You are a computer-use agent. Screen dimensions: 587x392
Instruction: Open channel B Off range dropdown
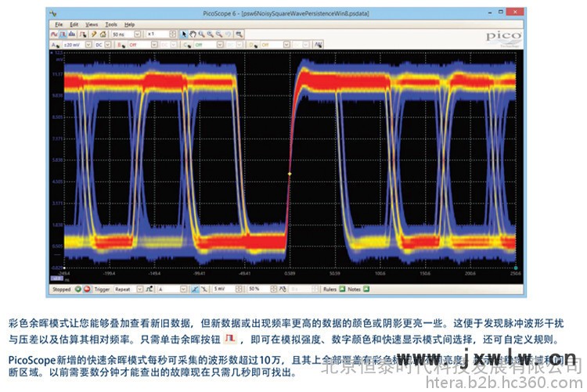click(154, 45)
